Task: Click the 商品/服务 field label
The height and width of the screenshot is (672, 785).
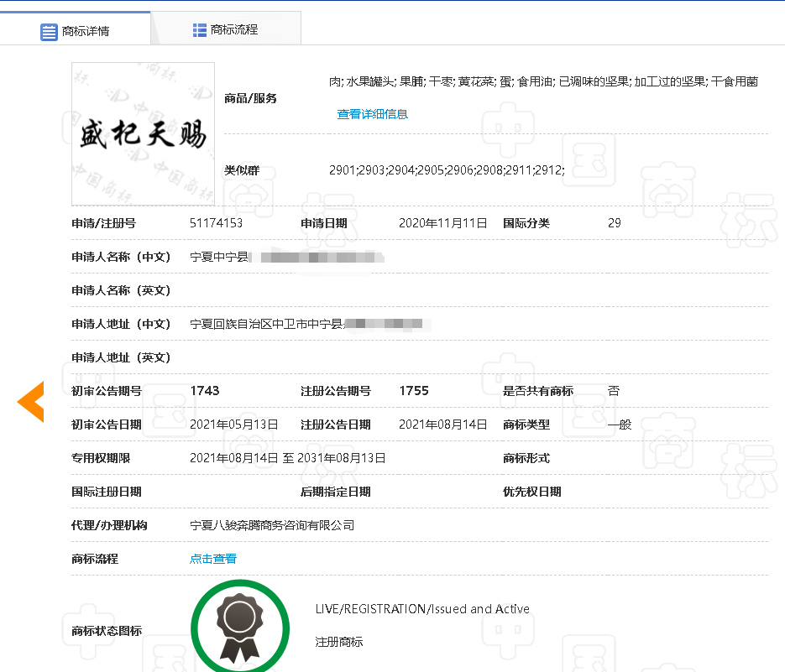Action: click(x=250, y=98)
